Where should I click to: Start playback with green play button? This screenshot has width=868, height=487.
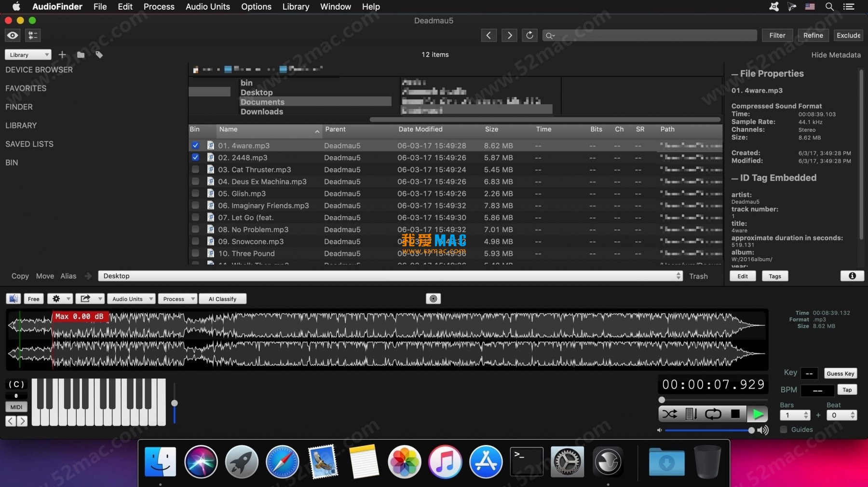pyautogui.click(x=758, y=414)
